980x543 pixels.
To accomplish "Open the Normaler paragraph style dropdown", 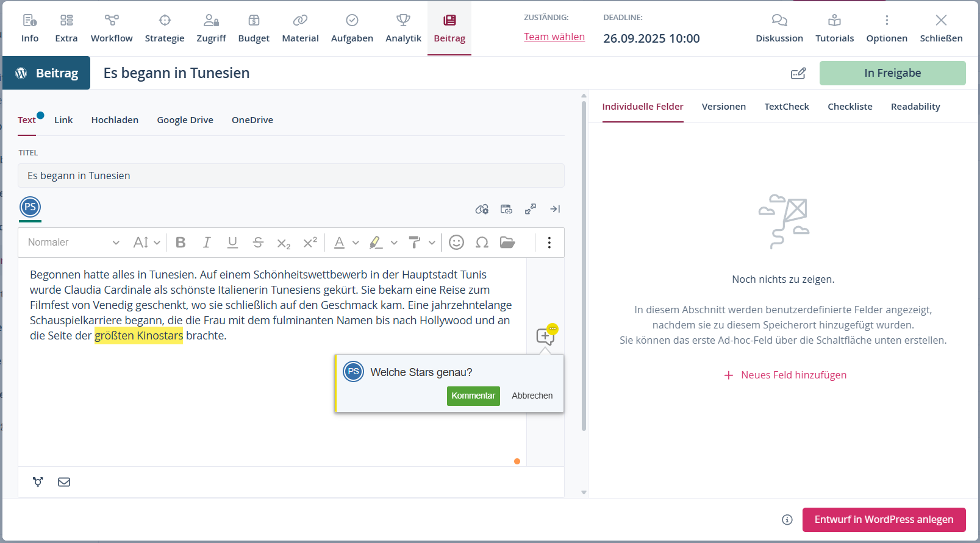I will (73, 243).
